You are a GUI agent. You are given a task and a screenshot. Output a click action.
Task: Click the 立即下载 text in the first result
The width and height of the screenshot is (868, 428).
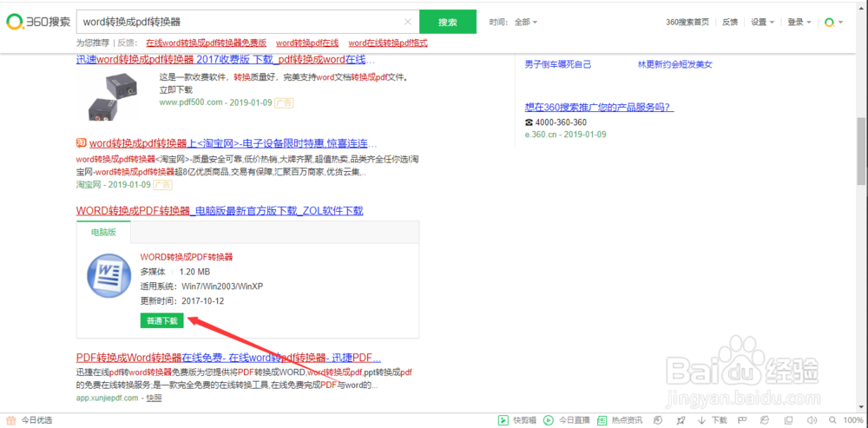(176, 89)
